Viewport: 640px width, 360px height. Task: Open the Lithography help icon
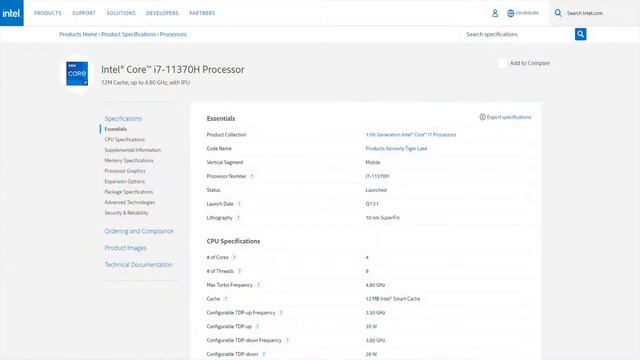click(238, 218)
